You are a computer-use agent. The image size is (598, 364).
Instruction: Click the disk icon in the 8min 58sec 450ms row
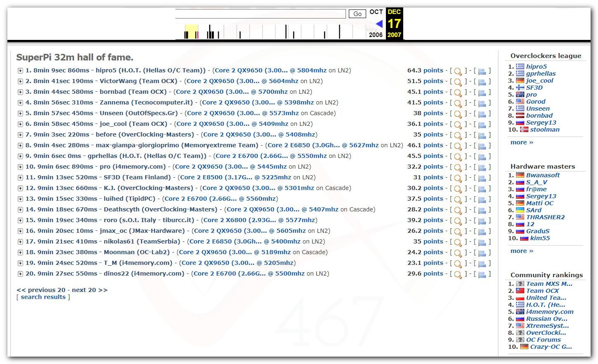[x=482, y=125]
